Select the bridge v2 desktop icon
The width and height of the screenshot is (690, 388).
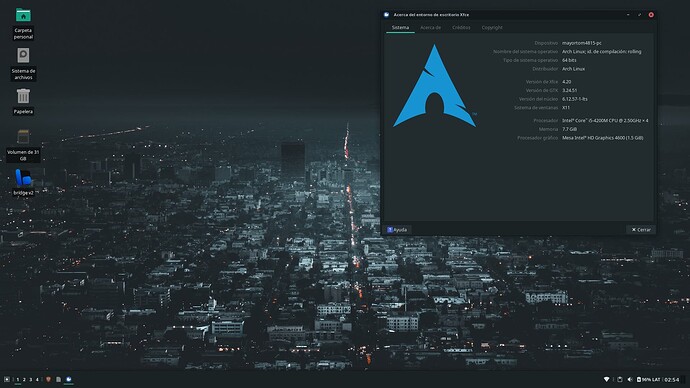[x=23, y=178]
